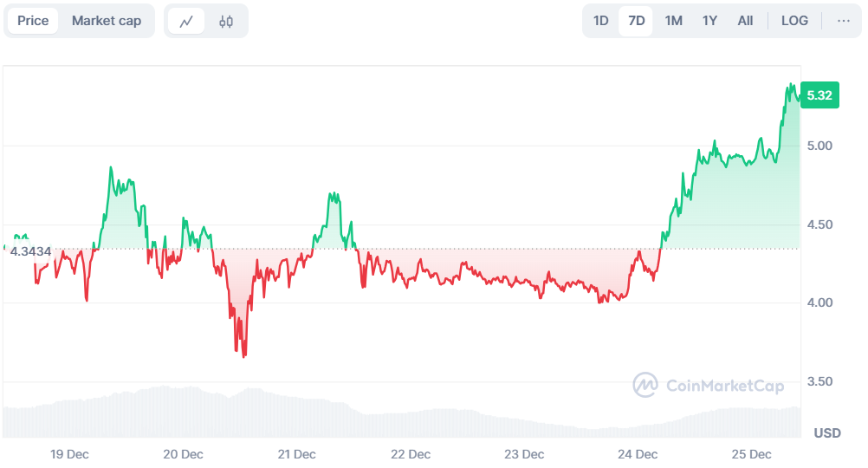Screen dimensions: 868x468
Task: Click the 19 Dec date label
Action: point(69,454)
